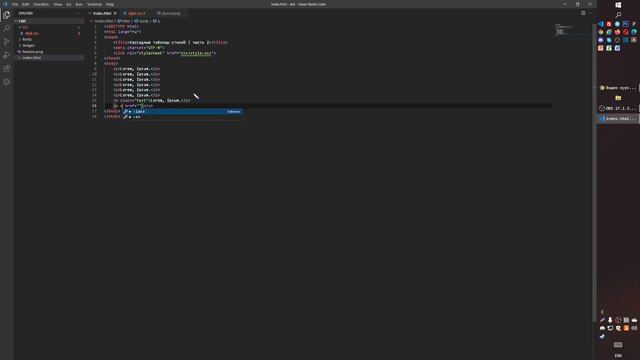Click the download arrow tray icon
The image size is (640, 360).
(610, 320)
